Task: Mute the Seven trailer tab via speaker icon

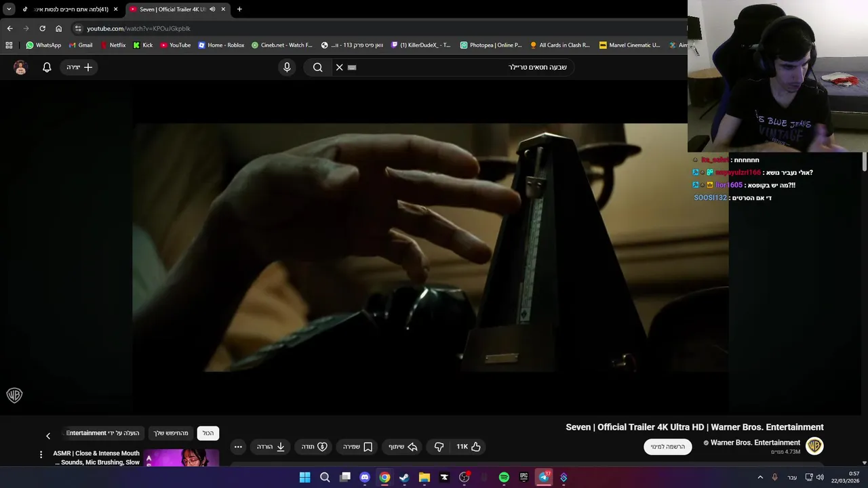Action: coord(212,9)
